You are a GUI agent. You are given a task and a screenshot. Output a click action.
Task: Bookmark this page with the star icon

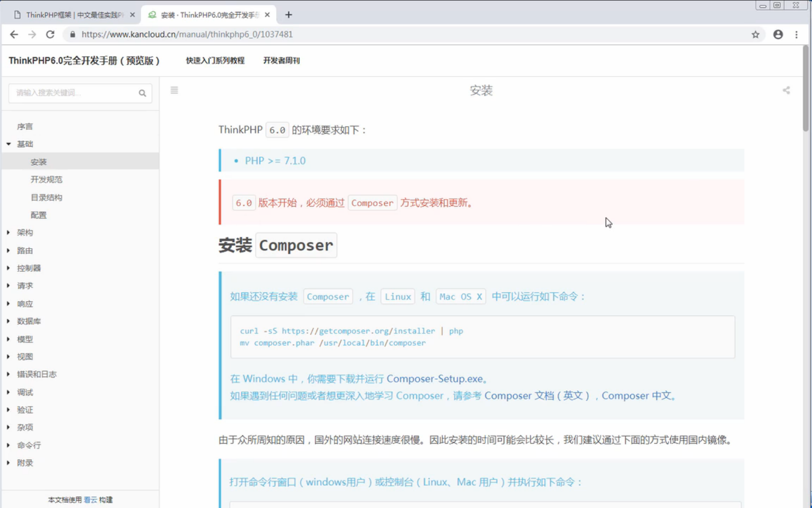point(755,34)
